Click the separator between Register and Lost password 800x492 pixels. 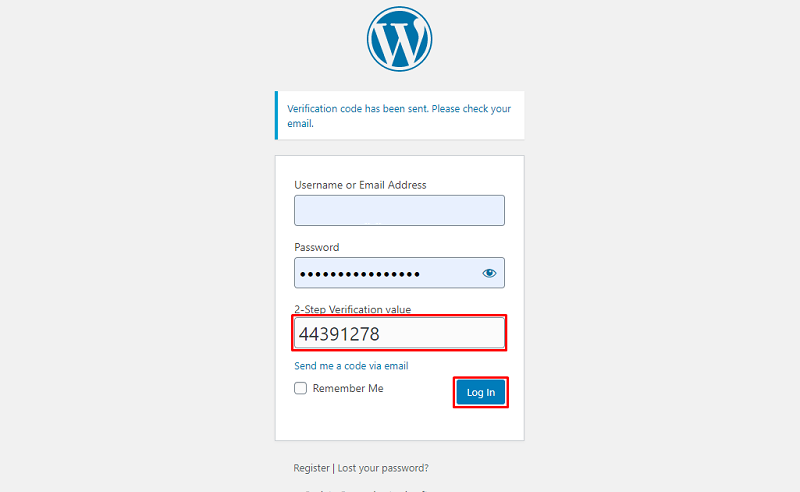334,468
